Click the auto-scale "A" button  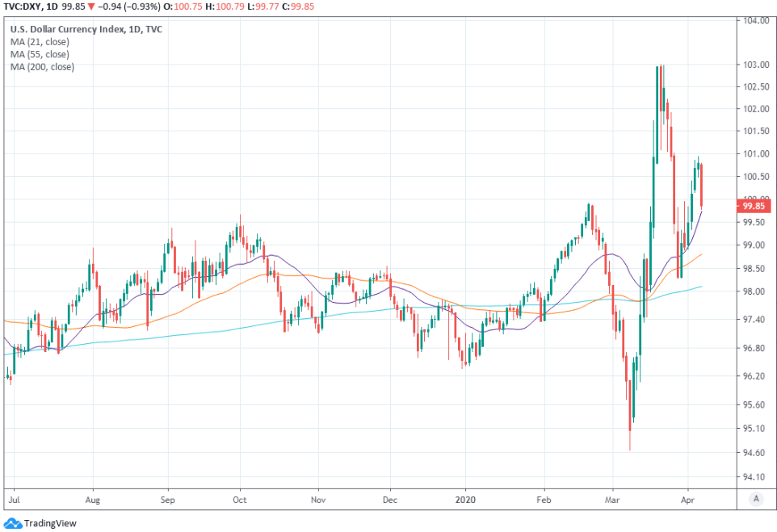754,499
